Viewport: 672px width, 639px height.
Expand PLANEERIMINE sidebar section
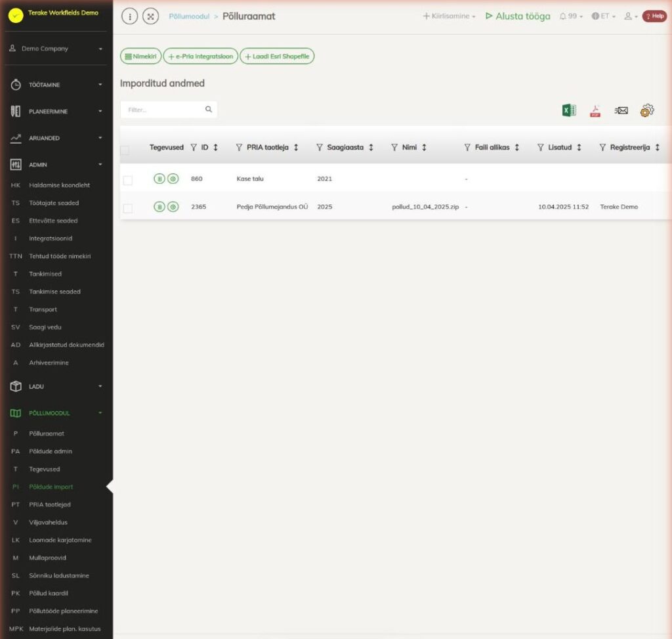point(56,112)
